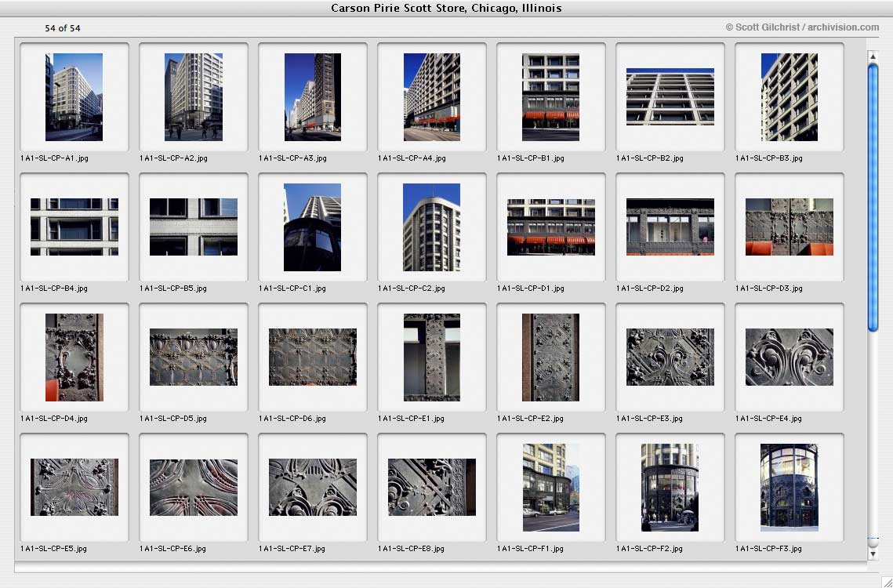Select thumbnail 1A1-SL-CP-E3.jpg
Screen dimensions: 893x588
point(670,358)
